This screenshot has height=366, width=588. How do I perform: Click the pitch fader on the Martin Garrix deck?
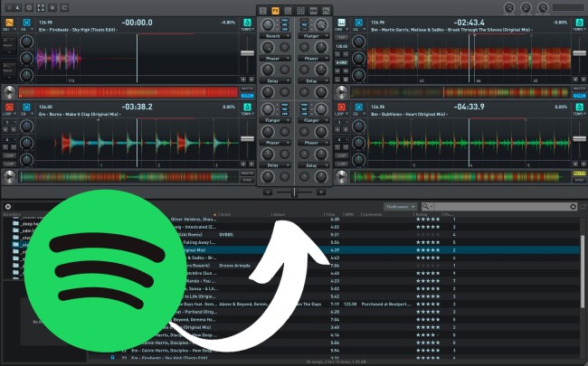(579, 53)
